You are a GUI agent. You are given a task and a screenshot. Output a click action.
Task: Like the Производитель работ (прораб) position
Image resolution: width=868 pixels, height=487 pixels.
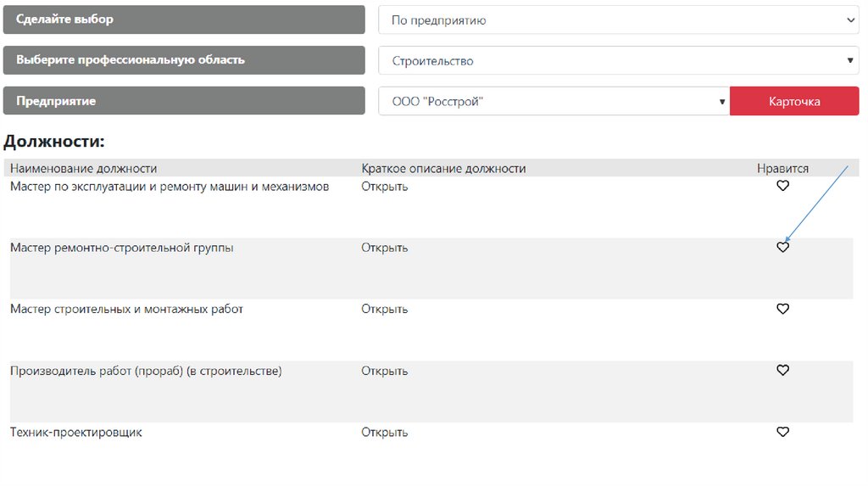(782, 371)
